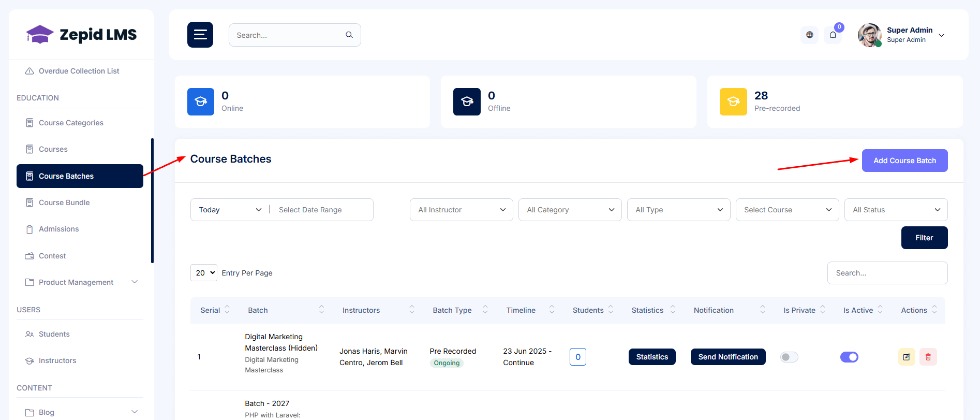
Task: Click the hamburger menu toggle button
Action: point(200,35)
